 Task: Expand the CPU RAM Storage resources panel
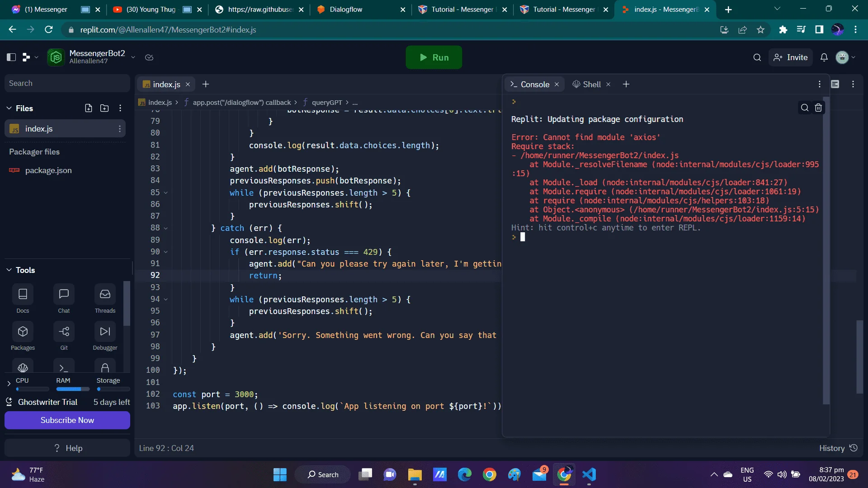(x=9, y=384)
